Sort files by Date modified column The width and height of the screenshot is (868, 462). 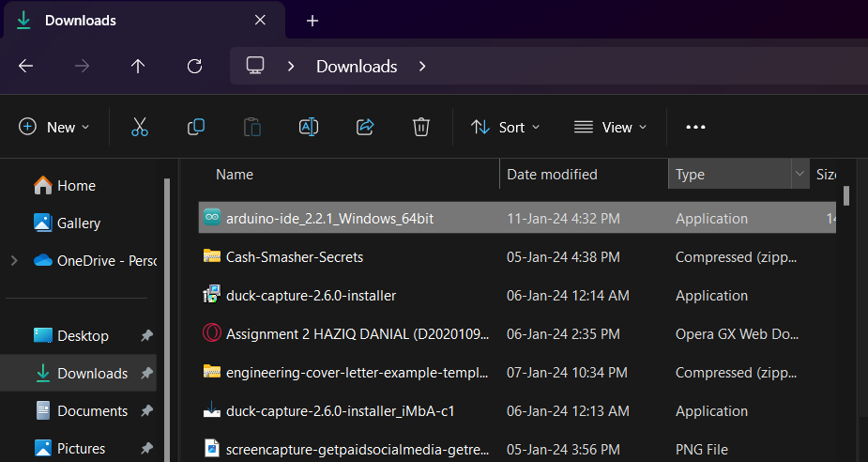pyautogui.click(x=552, y=174)
